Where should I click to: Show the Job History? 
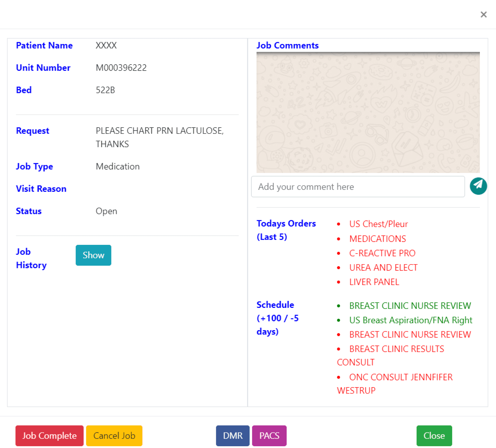[93, 255]
